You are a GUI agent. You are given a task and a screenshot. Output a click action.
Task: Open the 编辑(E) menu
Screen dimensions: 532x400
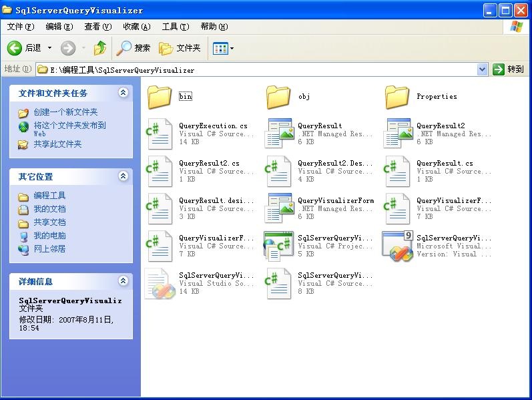point(59,27)
